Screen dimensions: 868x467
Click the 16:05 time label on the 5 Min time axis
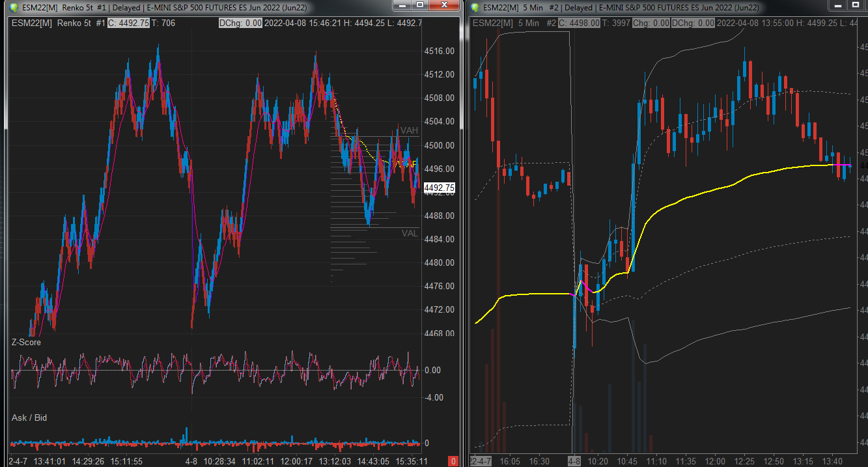[x=511, y=461]
